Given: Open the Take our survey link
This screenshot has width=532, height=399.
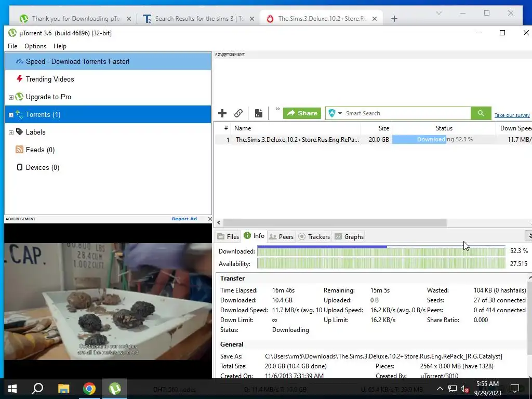Looking at the screenshot, I should coord(512,115).
